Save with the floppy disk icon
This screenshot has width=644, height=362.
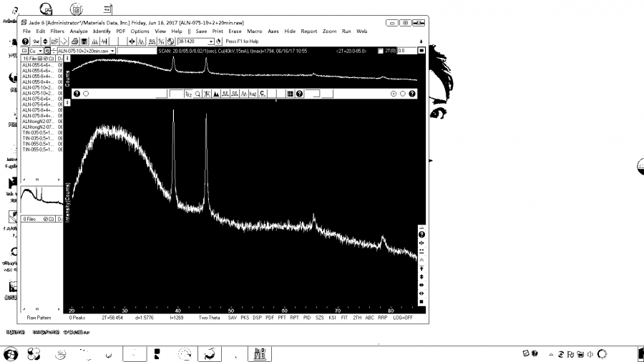tap(84, 41)
